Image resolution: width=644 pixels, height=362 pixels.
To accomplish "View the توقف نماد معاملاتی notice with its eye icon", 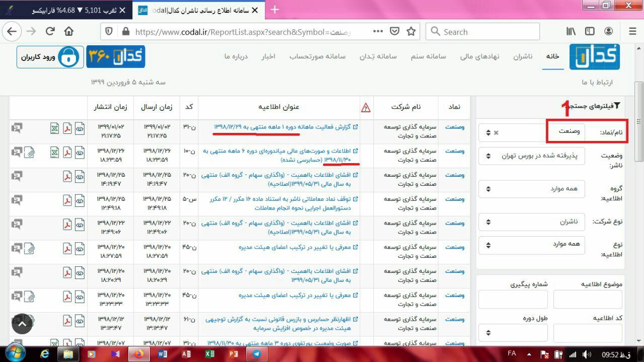I will pos(79,200).
